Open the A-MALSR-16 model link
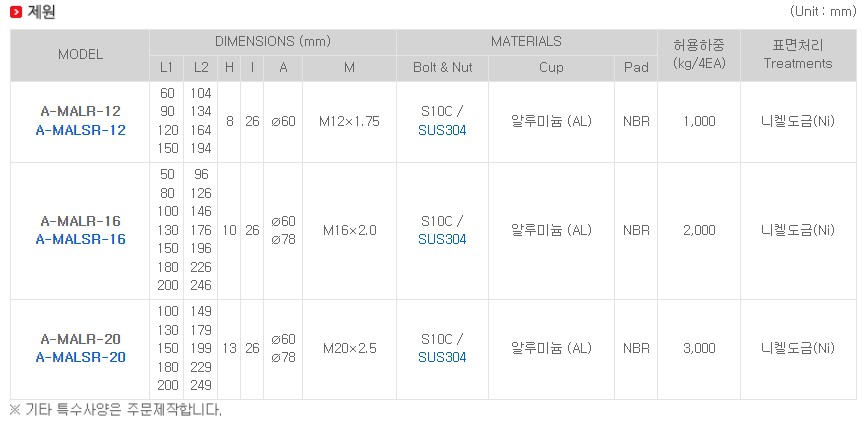The height and width of the screenshot is (423, 868). pyautogui.click(x=81, y=239)
